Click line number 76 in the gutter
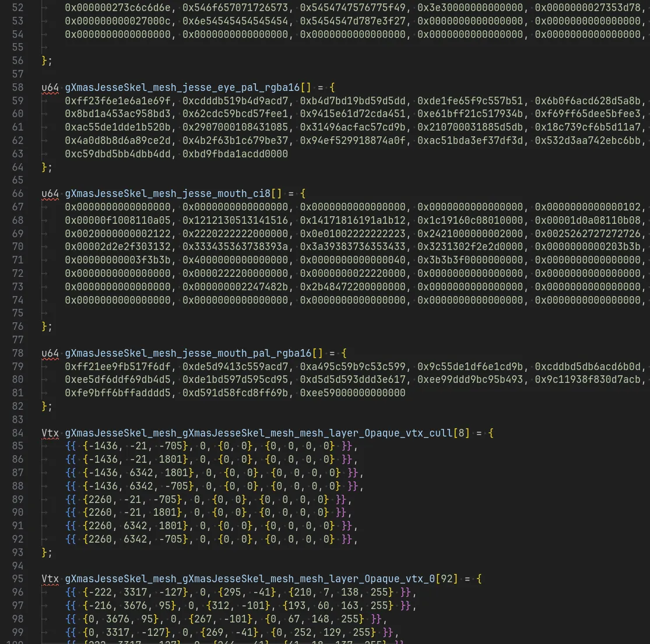650x644 pixels. tap(17, 326)
